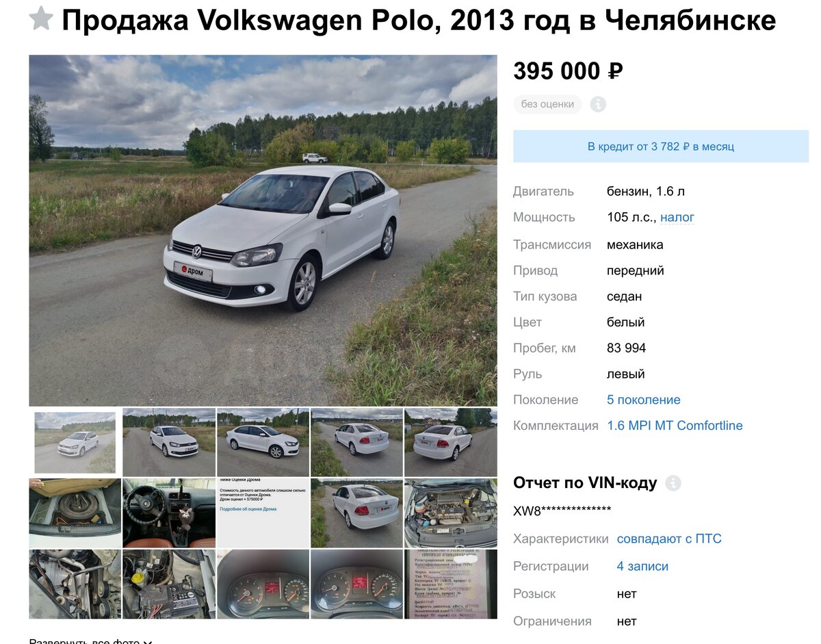
Task: Open the 'налог' tax link
Action: tap(677, 217)
